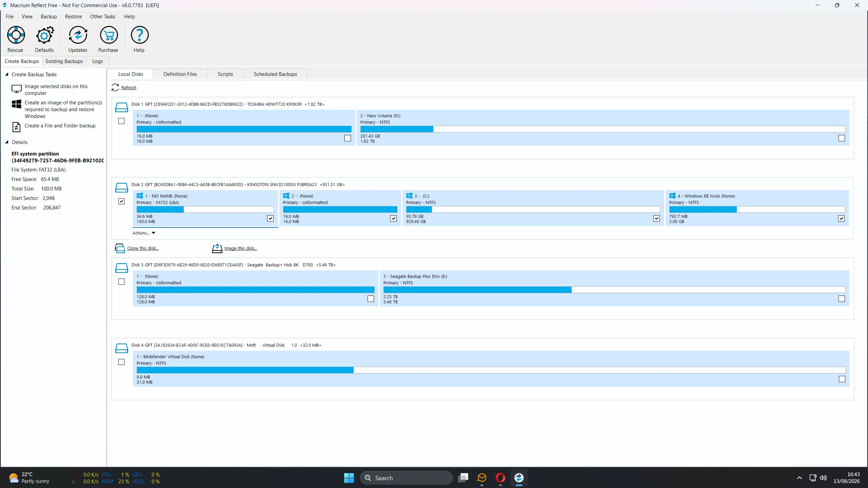Open the Actions dropdown under Disk 2
868x488 pixels.
(144, 233)
